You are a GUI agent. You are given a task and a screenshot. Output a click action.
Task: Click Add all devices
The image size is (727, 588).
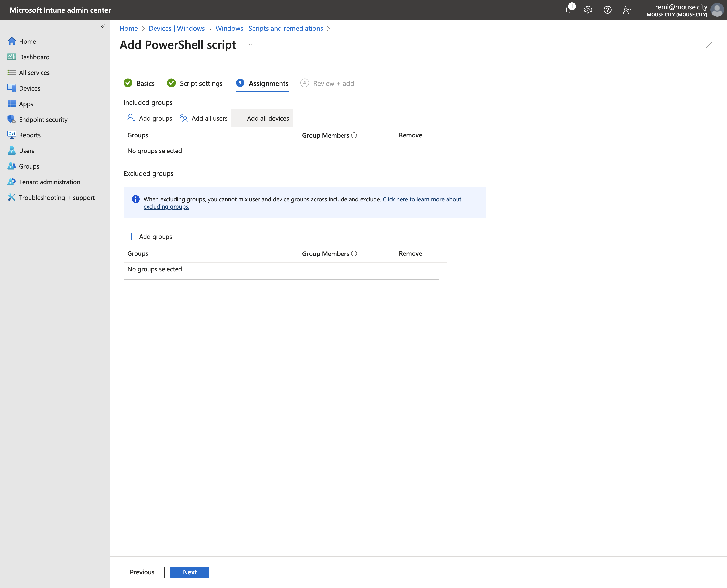[262, 118]
